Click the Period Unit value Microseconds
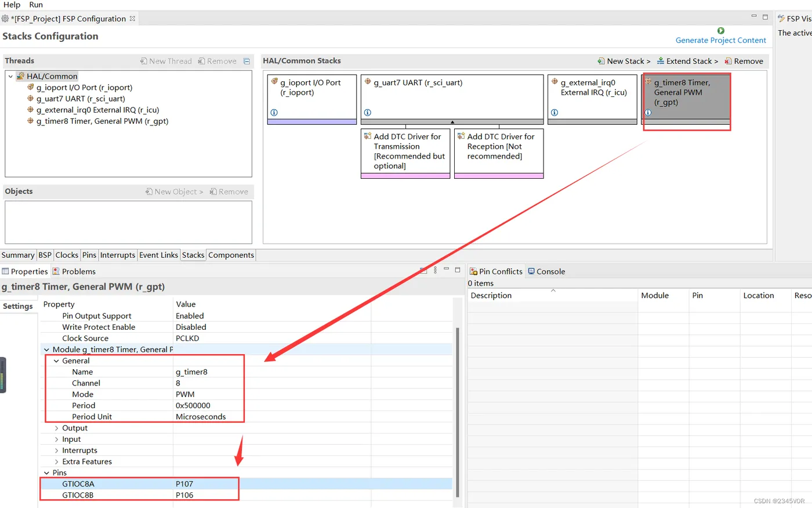This screenshot has width=812, height=508. (201, 417)
